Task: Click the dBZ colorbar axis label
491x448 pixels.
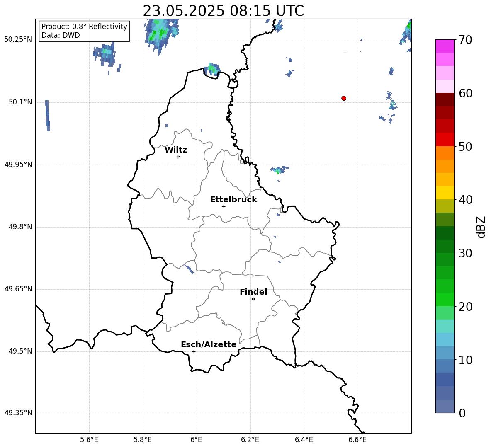Action: pos(481,227)
